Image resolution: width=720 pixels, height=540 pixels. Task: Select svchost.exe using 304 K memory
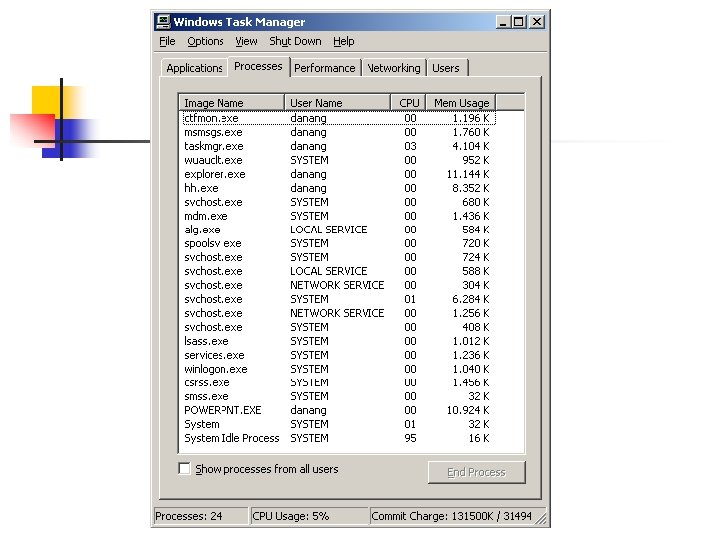(339, 285)
